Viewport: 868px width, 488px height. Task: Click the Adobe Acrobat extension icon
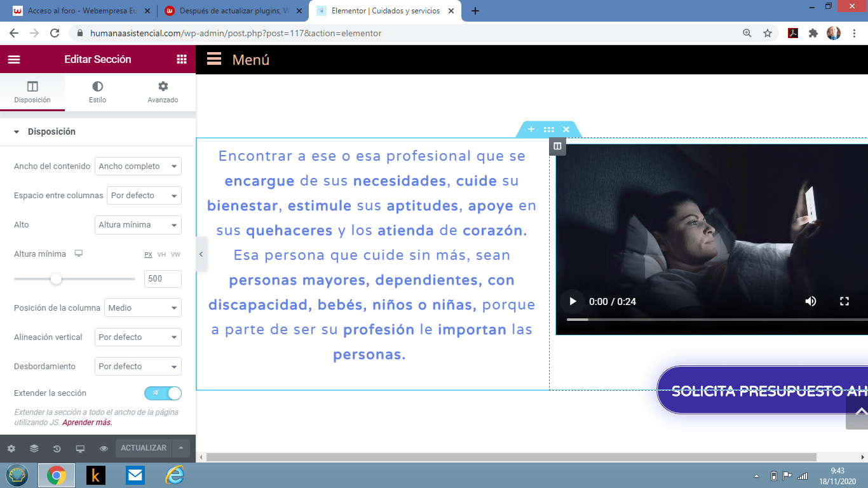click(x=793, y=33)
